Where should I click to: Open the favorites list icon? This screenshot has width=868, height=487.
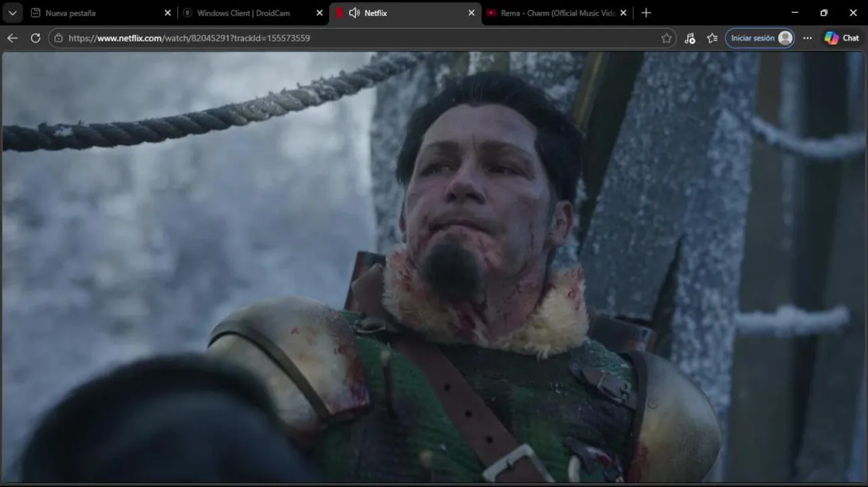coord(713,38)
